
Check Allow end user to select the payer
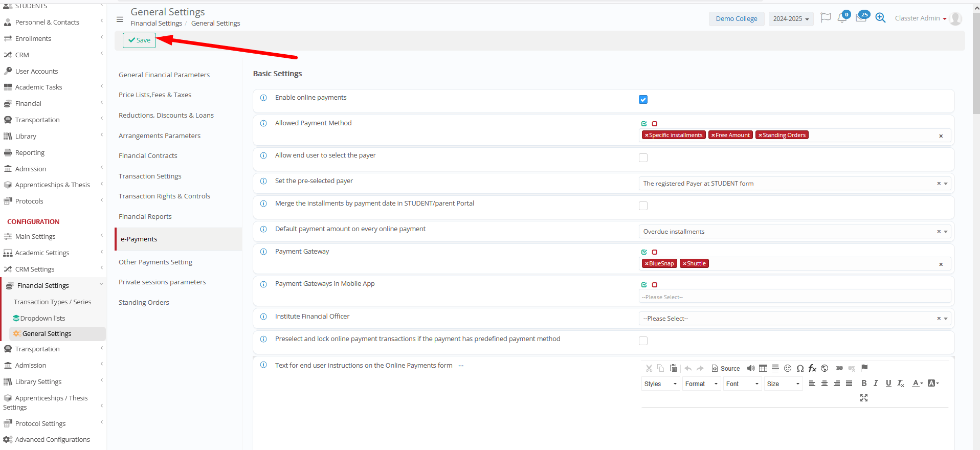pos(643,158)
